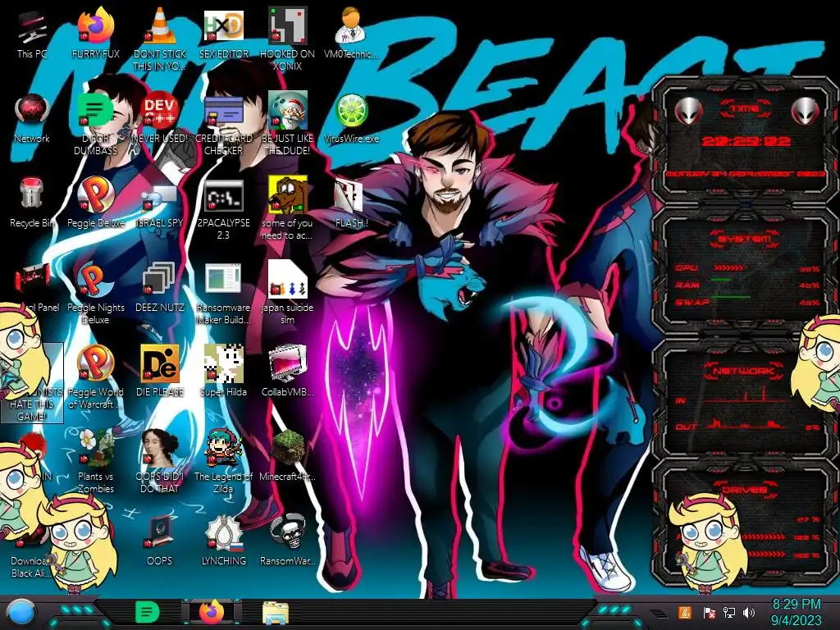
Task: Show hidden system tray icons
Action: [x=659, y=613]
